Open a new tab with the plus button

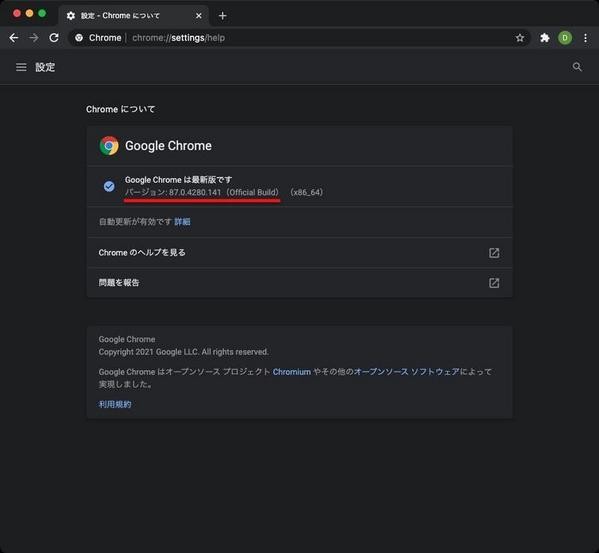pyautogui.click(x=223, y=16)
